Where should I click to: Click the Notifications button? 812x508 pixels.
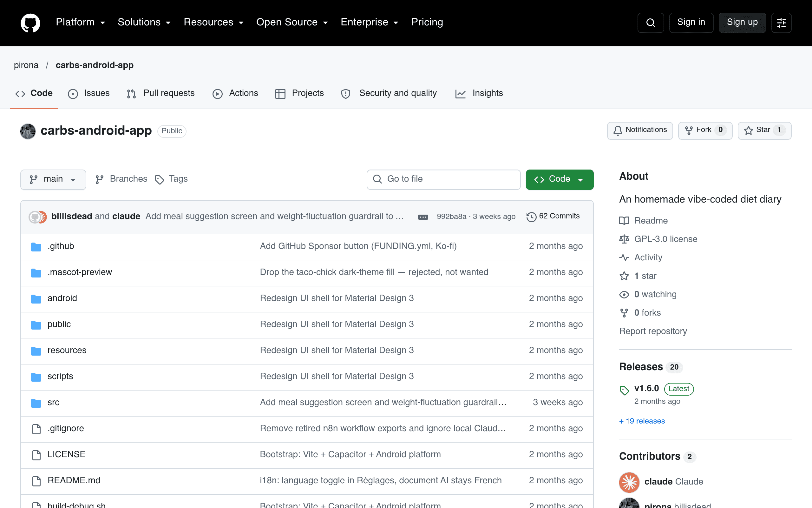pyautogui.click(x=640, y=131)
